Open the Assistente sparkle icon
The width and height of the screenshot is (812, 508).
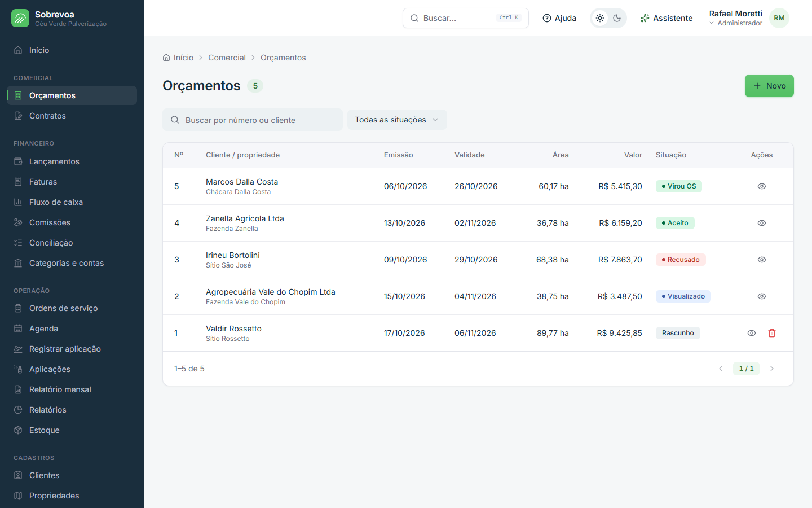click(x=645, y=18)
